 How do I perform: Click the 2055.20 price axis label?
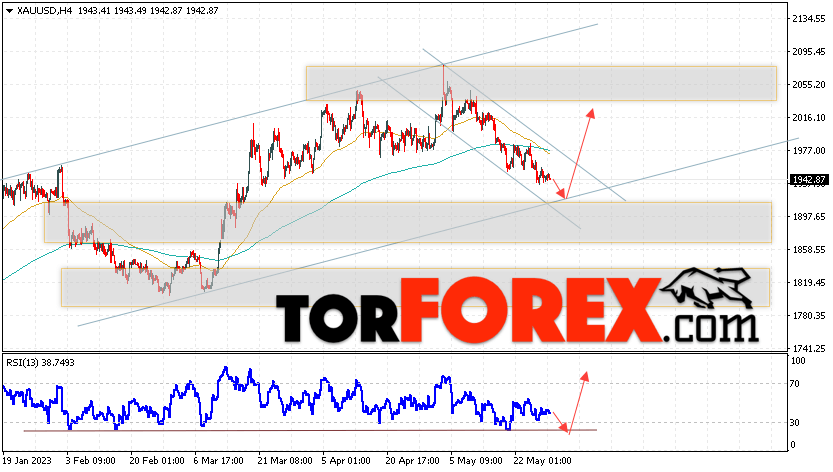pos(809,85)
